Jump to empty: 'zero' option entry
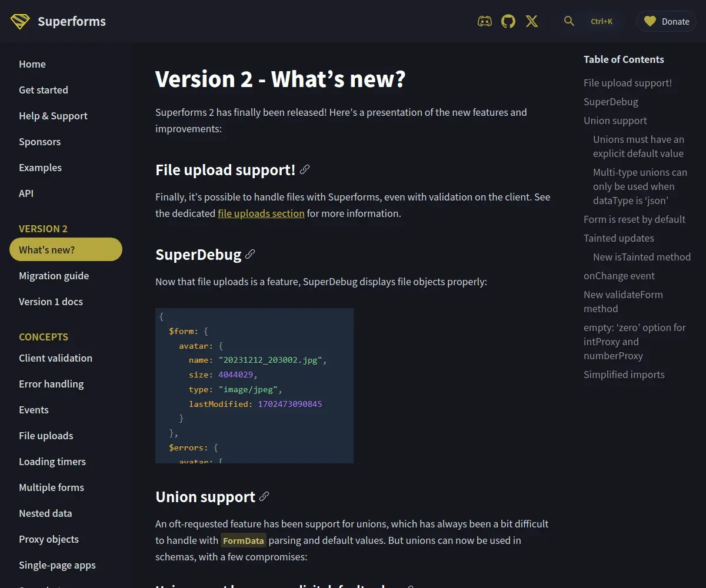Viewport: 706px width, 588px height. pos(635,342)
